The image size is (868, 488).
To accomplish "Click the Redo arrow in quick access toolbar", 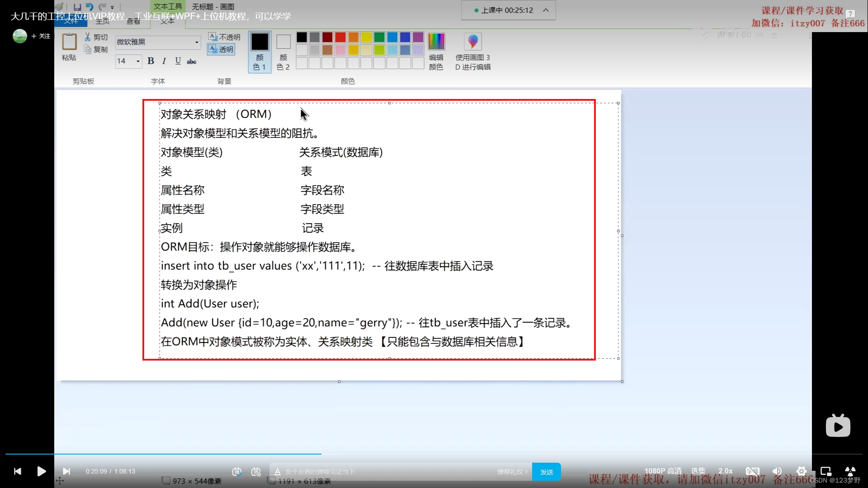I will [x=102, y=7].
